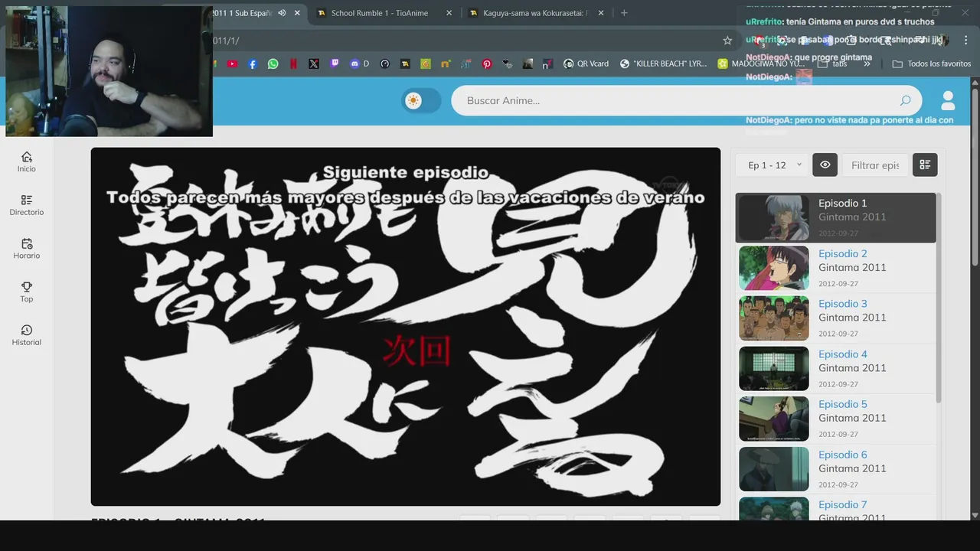Open the Historial clock sidebar icon

(27, 330)
